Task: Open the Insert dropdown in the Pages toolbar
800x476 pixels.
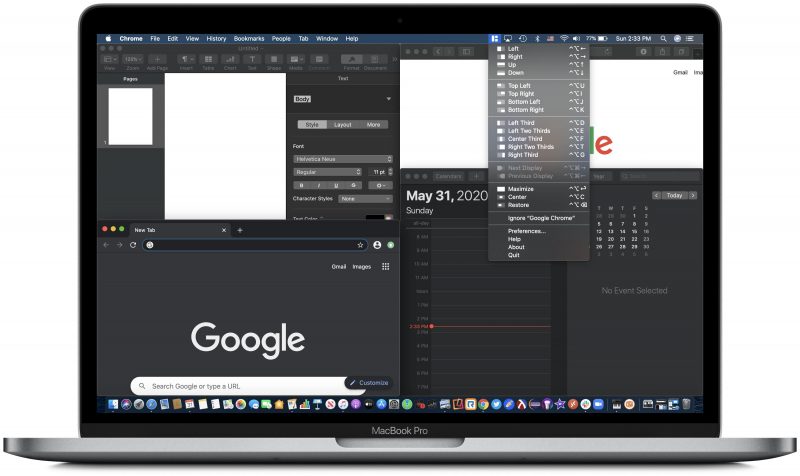Action: (x=186, y=60)
